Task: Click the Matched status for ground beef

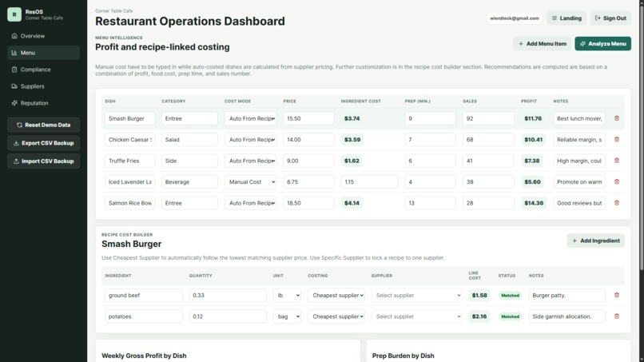Action: [x=510, y=295]
